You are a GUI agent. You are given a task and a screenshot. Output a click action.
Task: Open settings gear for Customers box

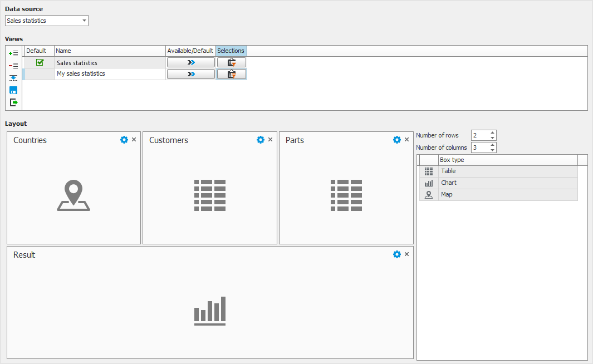point(260,140)
